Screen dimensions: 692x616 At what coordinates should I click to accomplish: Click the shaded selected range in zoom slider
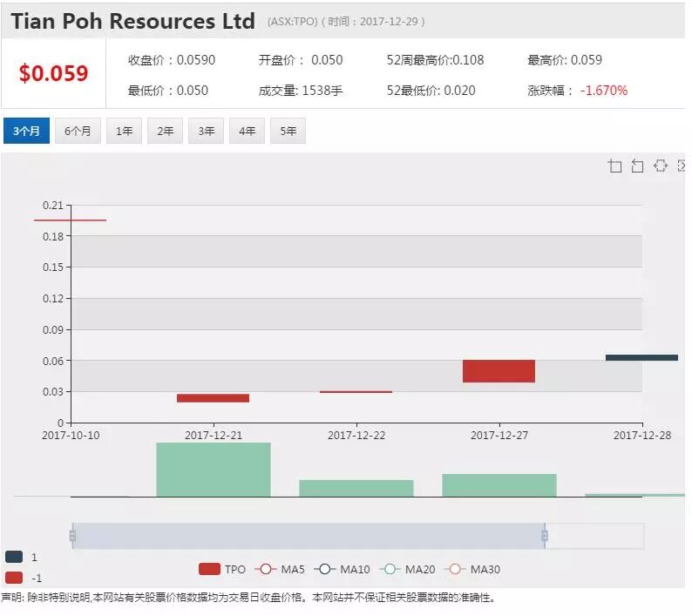click(309, 536)
